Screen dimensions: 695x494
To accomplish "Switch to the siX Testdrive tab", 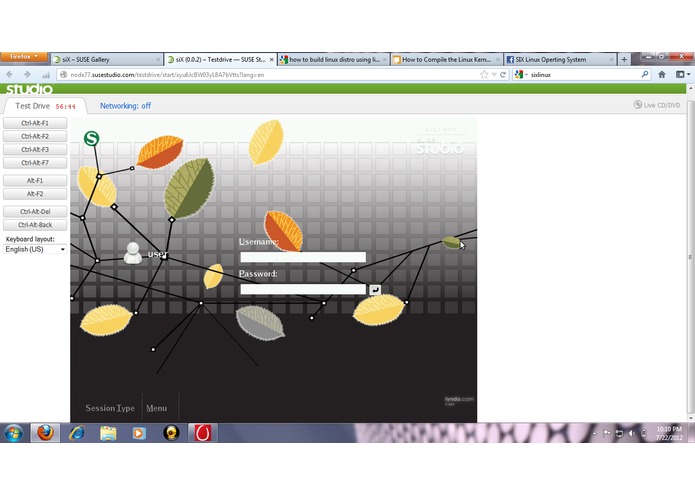I will (220, 59).
